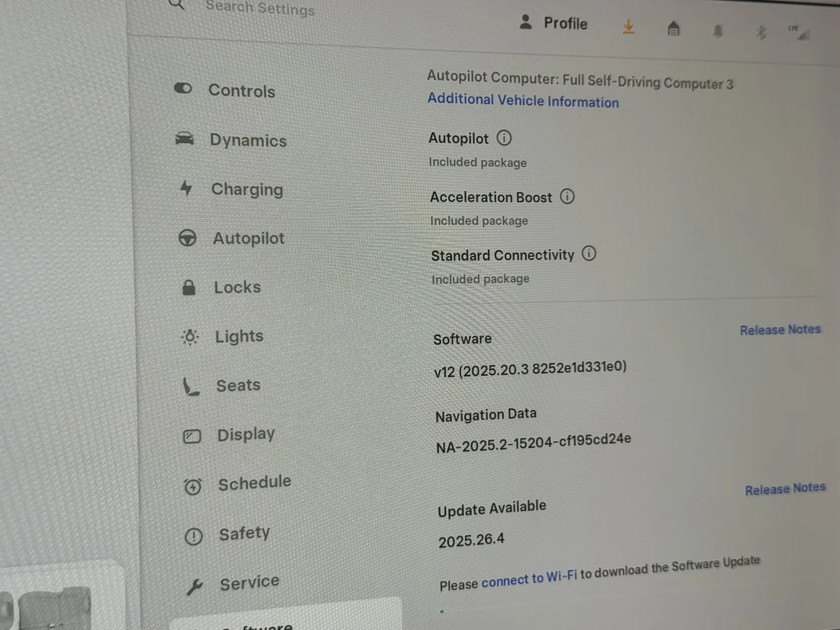Tap Included package under Autopilot
Viewport: 840px width, 630px height.
(478, 163)
